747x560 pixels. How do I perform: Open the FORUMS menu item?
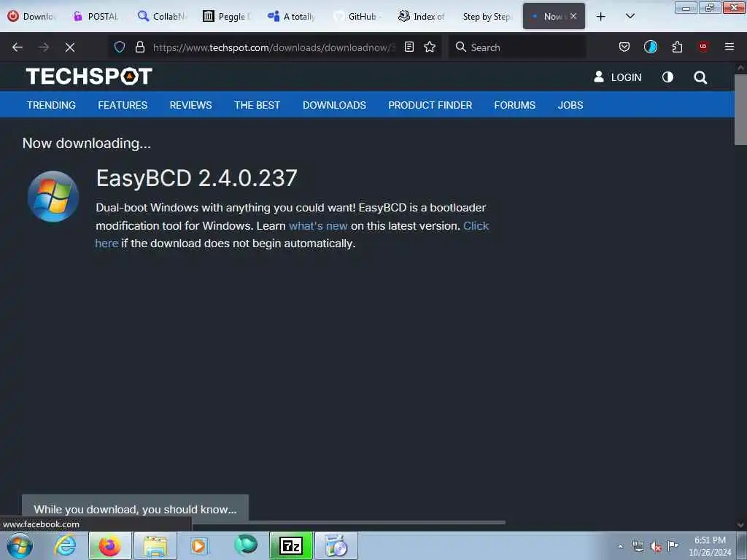point(514,105)
